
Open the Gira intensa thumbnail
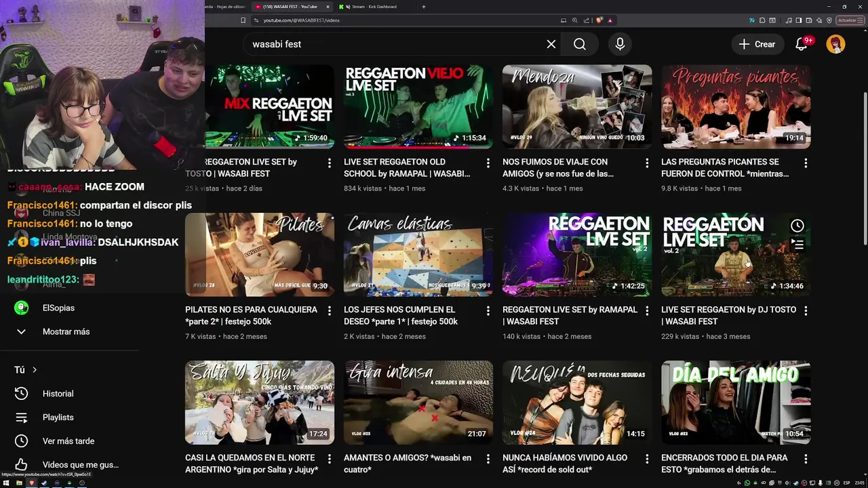point(418,402)
